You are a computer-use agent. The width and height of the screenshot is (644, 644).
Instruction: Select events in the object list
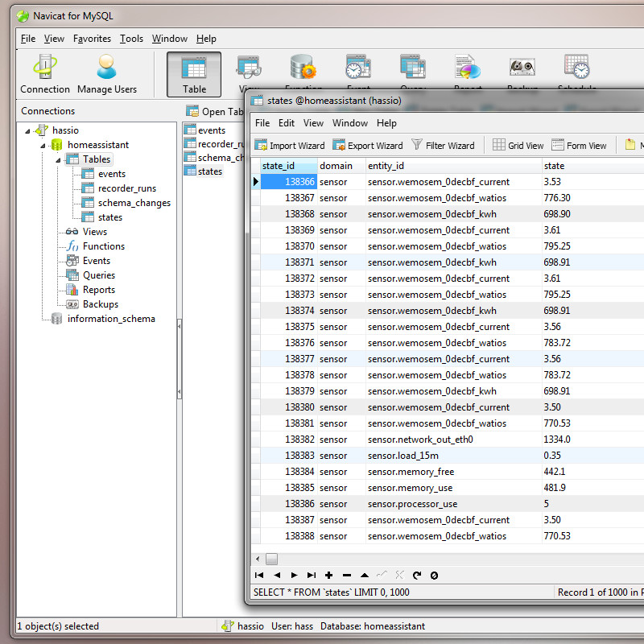pos(212,130)
